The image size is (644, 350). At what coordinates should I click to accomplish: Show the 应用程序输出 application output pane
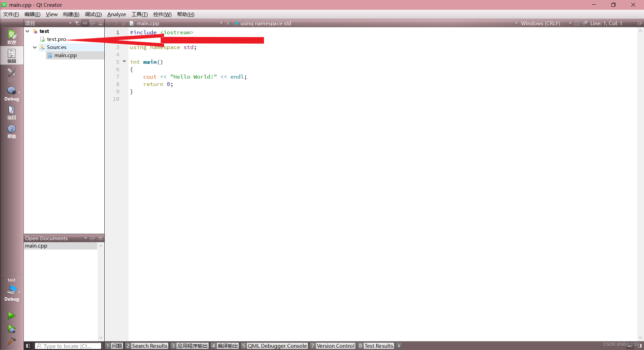[190, 346]
